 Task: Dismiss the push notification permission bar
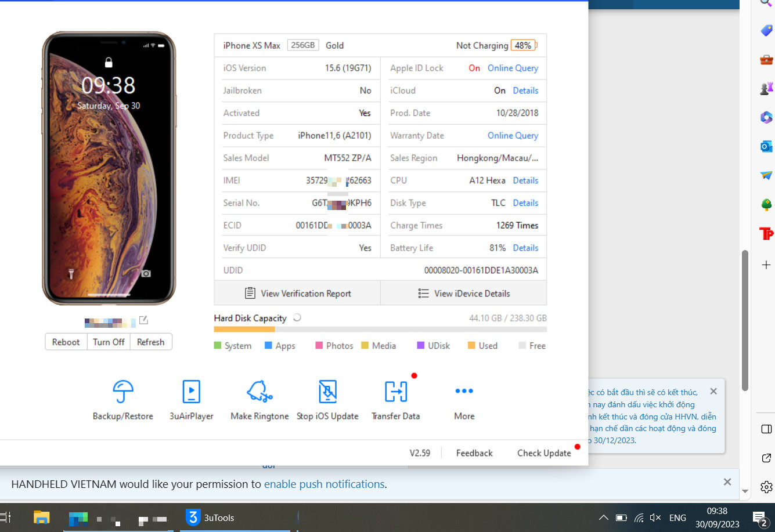727,482
